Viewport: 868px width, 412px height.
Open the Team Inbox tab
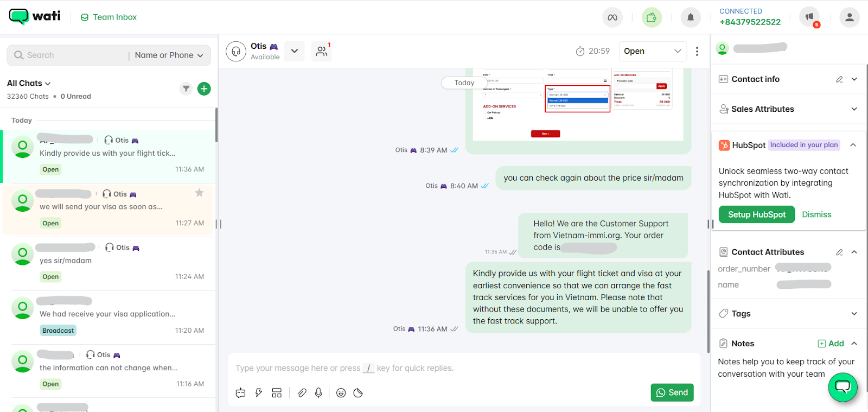109,17
